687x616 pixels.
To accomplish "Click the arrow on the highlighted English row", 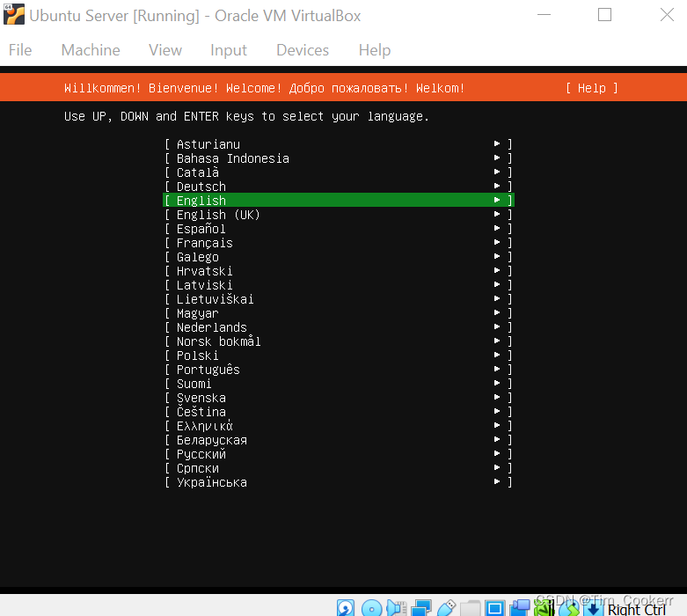I will click(497, 200).
